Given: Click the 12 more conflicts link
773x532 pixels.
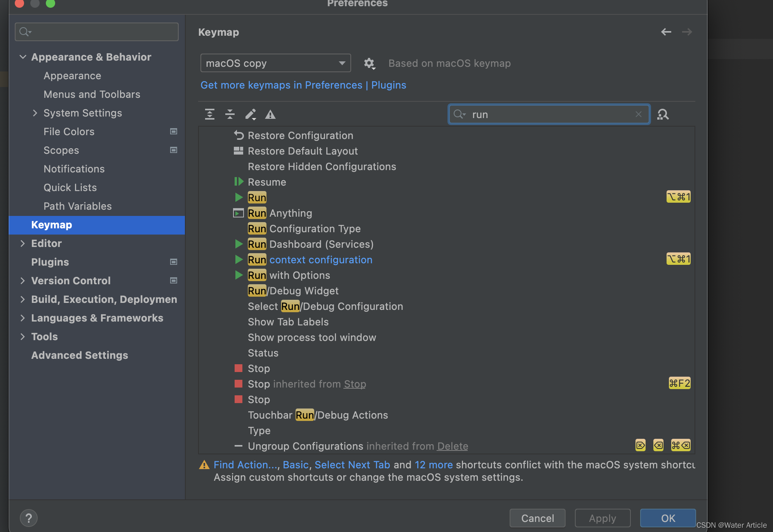Looking at the screenshot, I should (434, 465).
